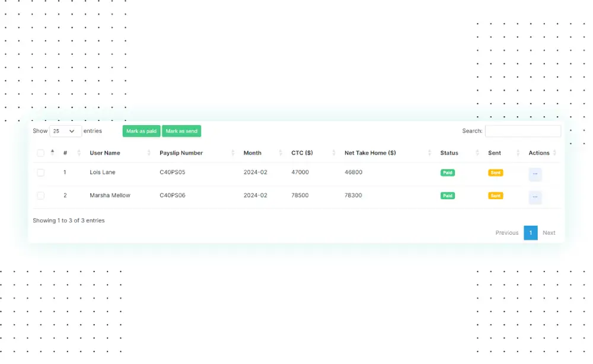Open the actions menu for Lois Lane

535,174
